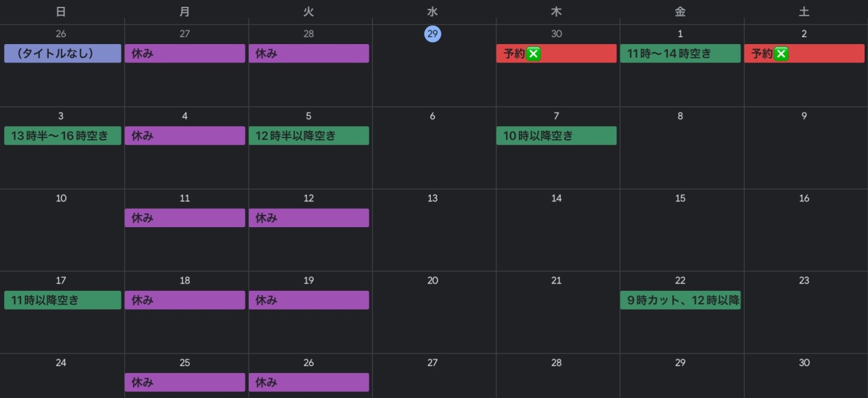Viewport: 868px width, 398px height.
Task: Click the ❎ icon on Saturday 2's 予約 event
Action: coord(781,54)
